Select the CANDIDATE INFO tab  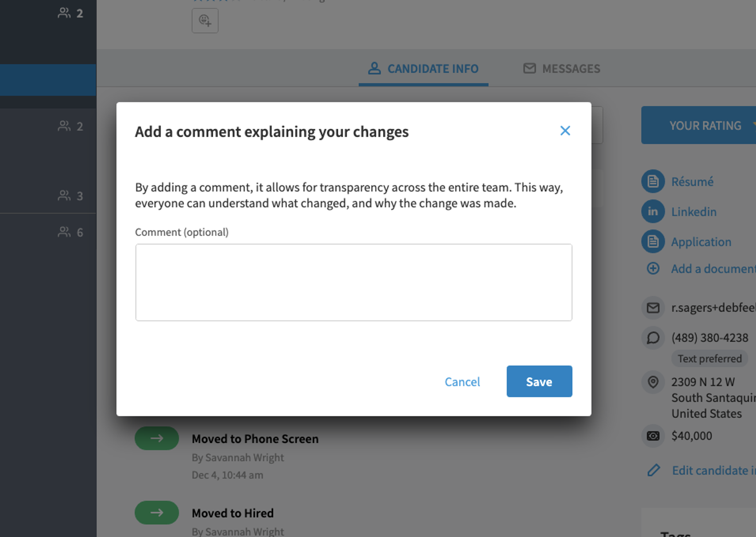(423, 69)
